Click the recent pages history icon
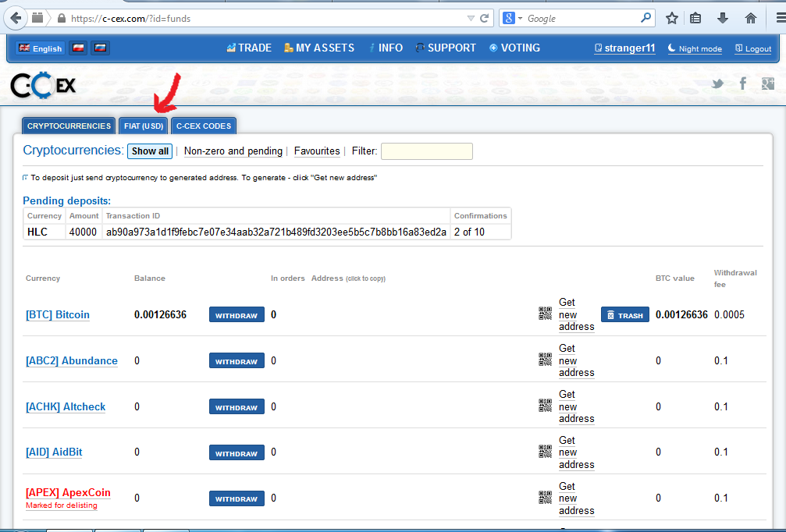This screenshot has width=786, height=532. pos(37,18)
